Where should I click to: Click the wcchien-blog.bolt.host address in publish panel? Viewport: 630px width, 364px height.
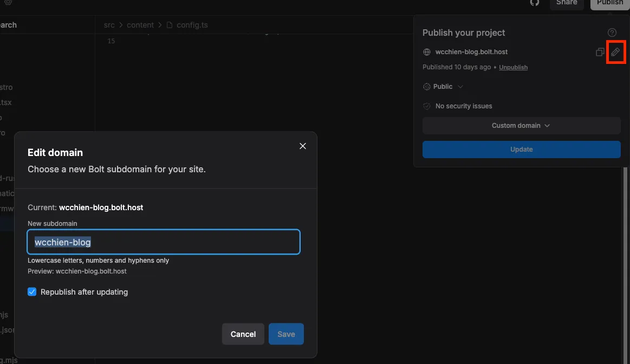point(471,52)
